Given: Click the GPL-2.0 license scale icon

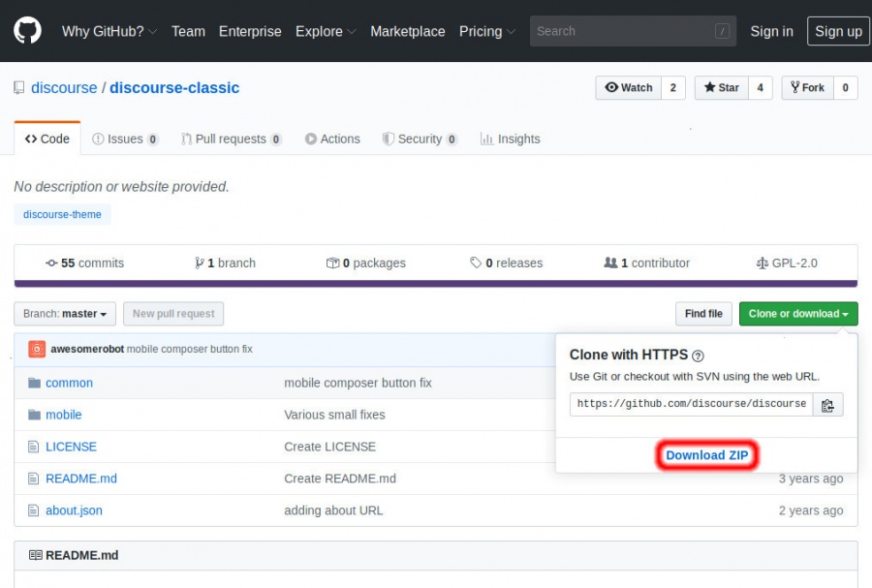Looking at the screenshot, I should point(762,263).
